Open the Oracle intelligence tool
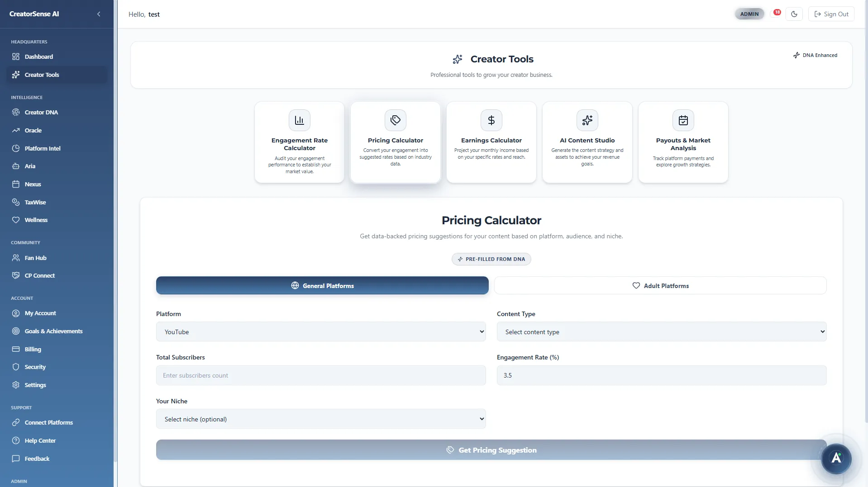This screenshot has height=487, width=868. (32, 130)
